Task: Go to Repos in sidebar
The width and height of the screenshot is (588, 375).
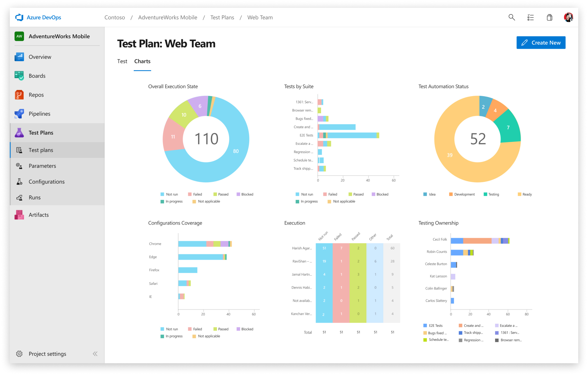Action: (x=36, y=95)
